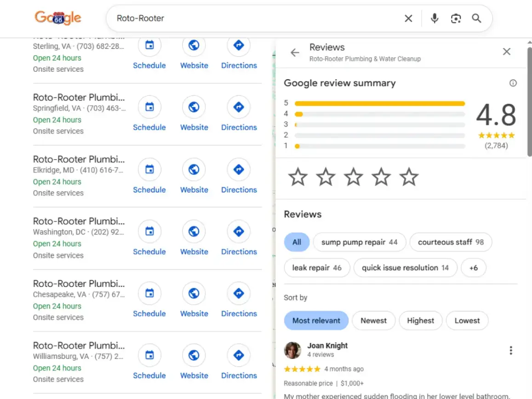Viewport: 532px width, 399px height.
Task: Clear the search box with the X icon
Action: point(408,18)
